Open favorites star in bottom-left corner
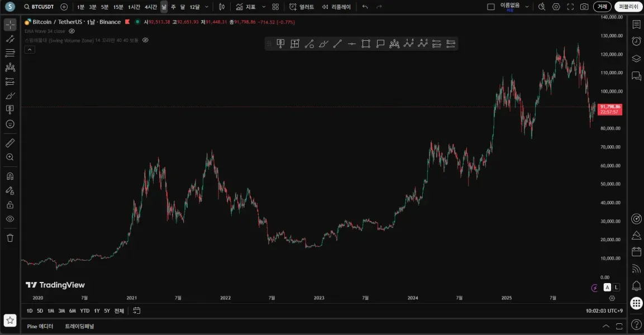Viewport: 644px width, 335px height. [10, 320]
